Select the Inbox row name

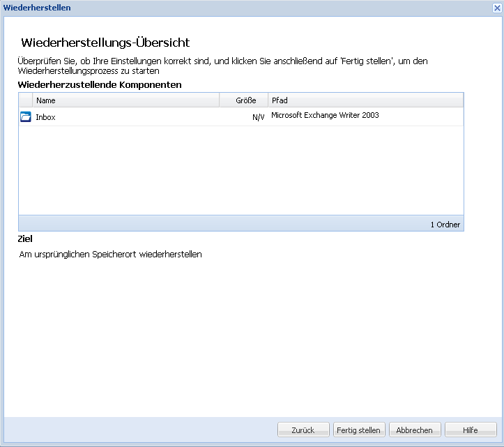[x=45, y=117]
